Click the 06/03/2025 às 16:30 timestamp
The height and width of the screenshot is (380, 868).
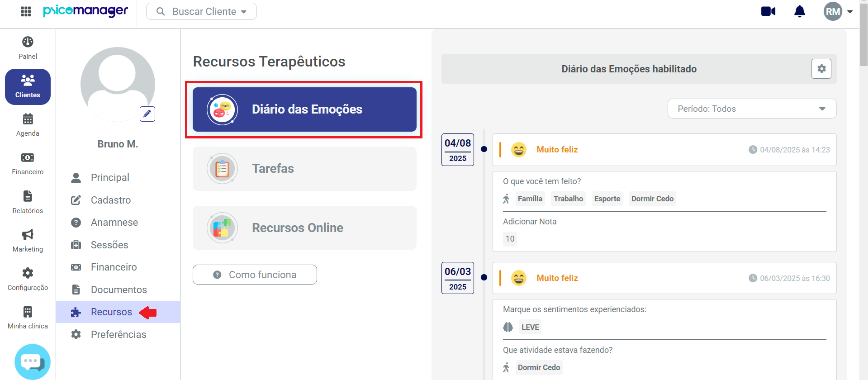pos(789,278)
